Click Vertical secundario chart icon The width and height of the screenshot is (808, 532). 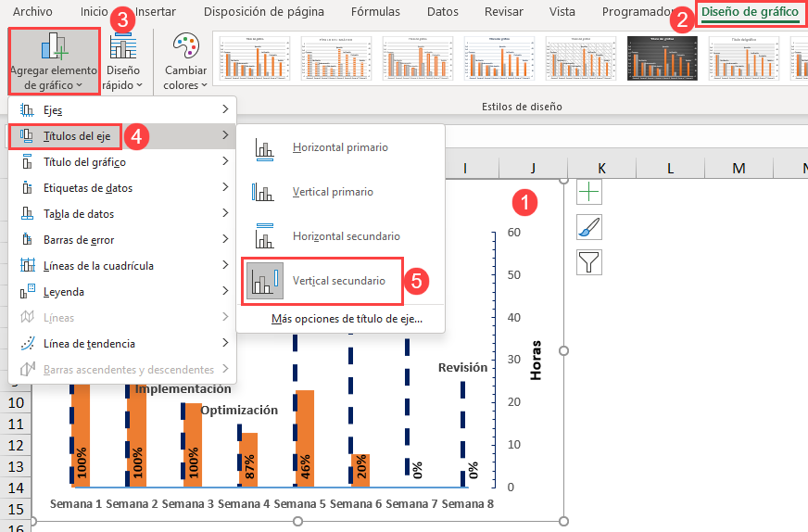265,281
